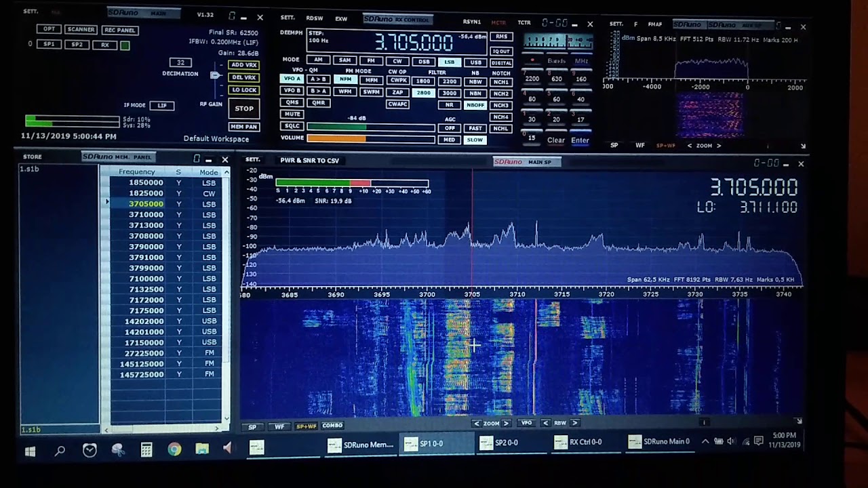Open File Explorer from the taskbar
The image size is (868, 488).
(202, 449)
